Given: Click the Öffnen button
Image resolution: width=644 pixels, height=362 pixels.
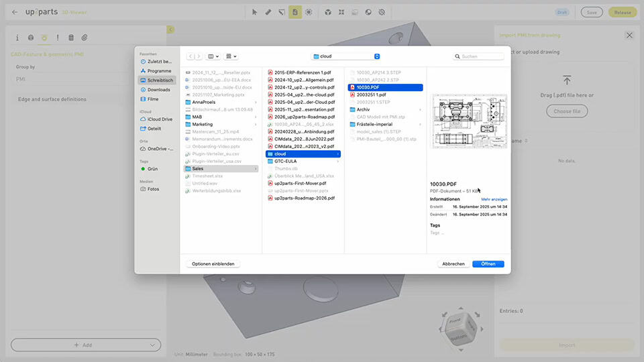Looking at the screenshot, I should coord(488,264).
